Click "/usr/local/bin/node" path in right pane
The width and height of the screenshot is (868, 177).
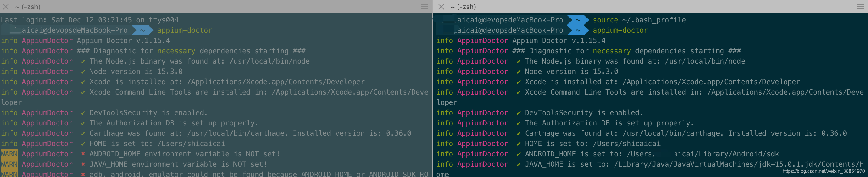tap(705, 61)
